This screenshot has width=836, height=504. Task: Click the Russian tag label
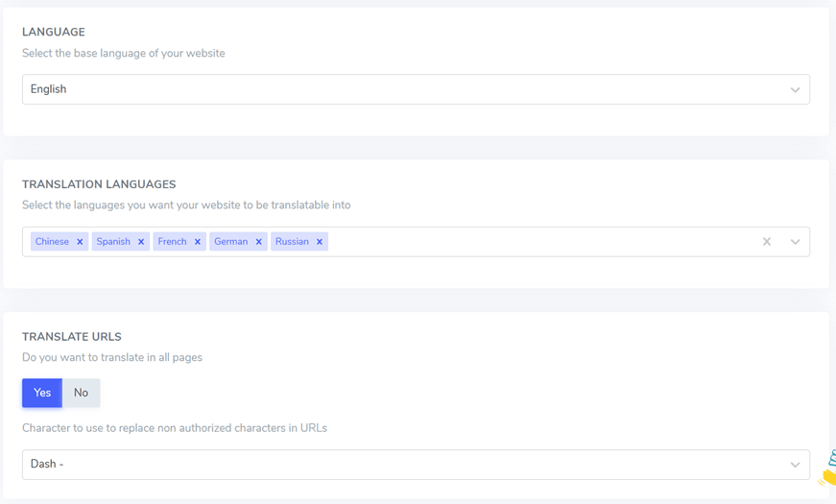pyautogui.click(x=292, y=242)
